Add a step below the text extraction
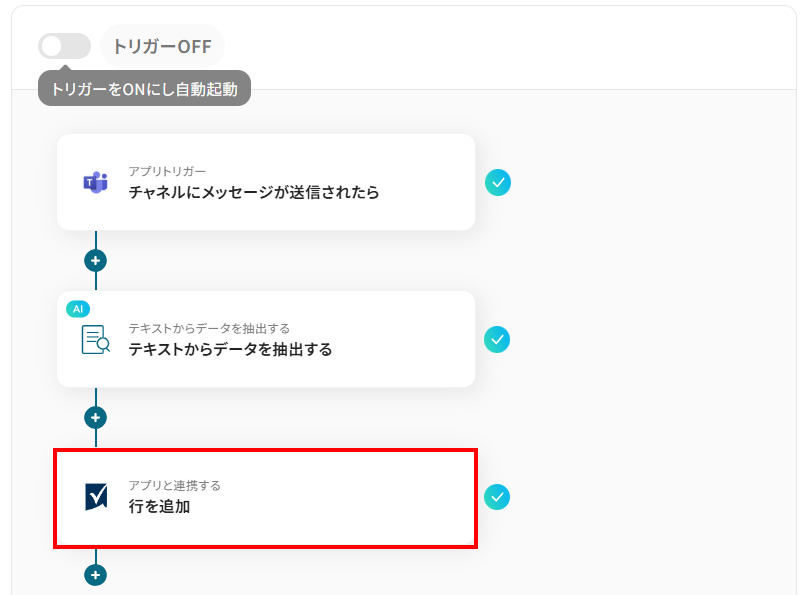 pyautogui.click(x=96, y=417)
